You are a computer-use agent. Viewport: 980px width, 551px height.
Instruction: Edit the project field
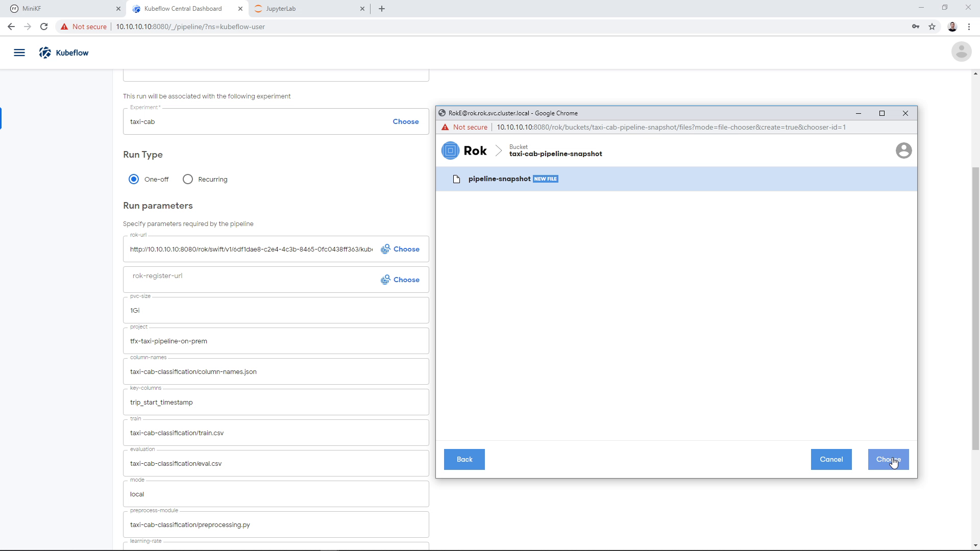276,341
